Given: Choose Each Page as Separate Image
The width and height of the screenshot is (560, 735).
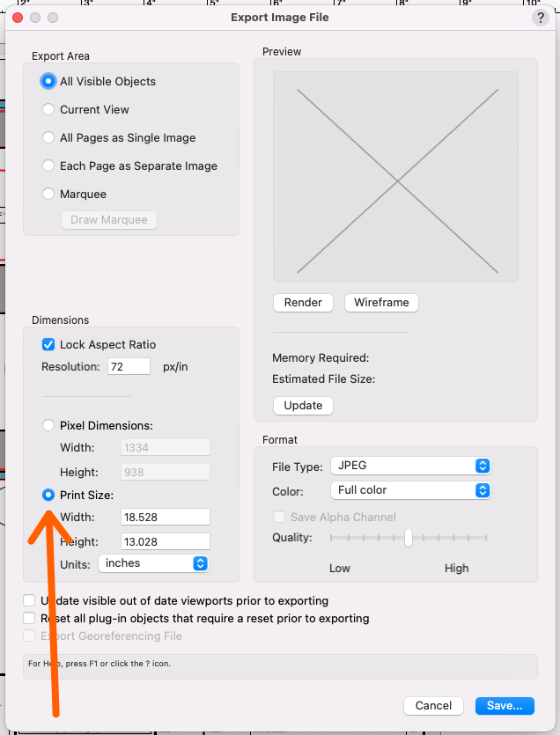Looking at the screenshot, I should click(x=48, y=165).
